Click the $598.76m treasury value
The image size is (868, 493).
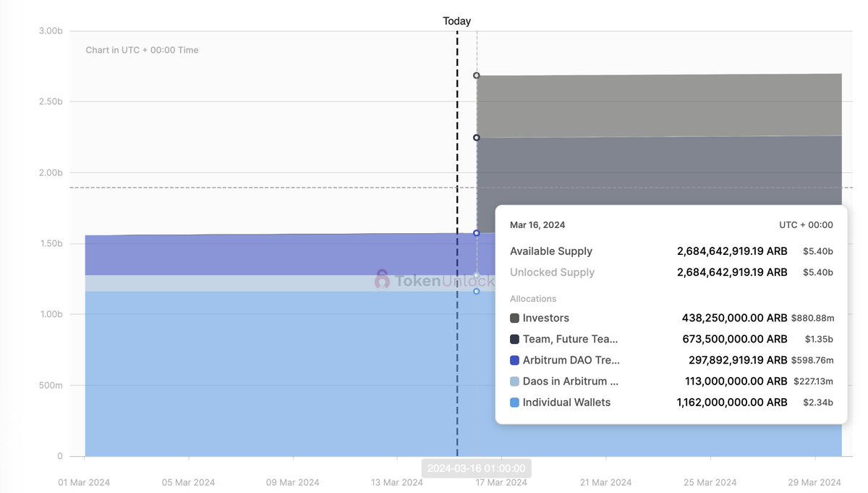click(812, 360)
